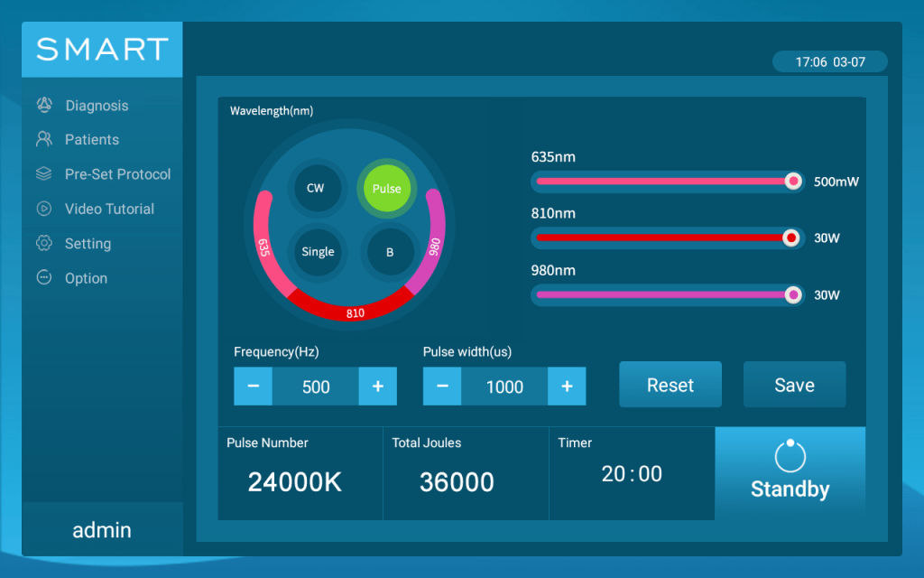
Task: Select the B mode button
Action: [x=390, y=252]
